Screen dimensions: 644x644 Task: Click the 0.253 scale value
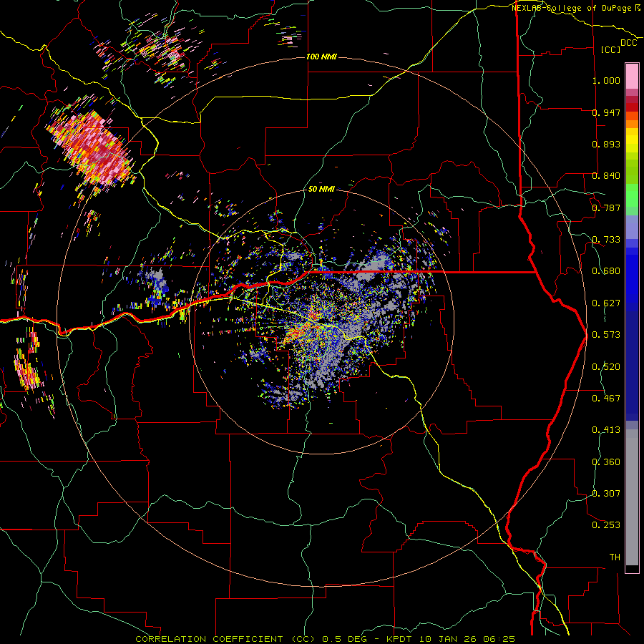click(606, 525)
